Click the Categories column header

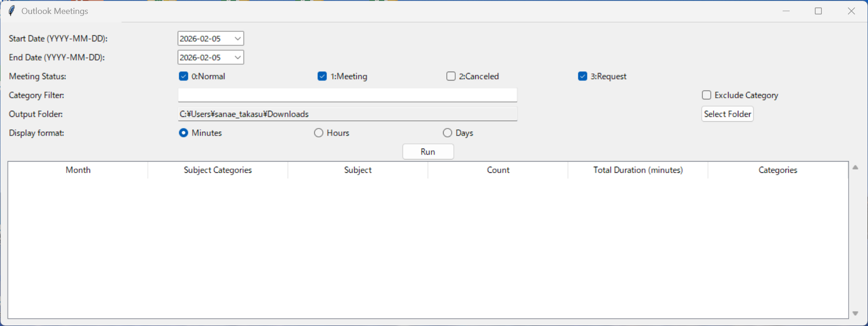click(778, 170)
